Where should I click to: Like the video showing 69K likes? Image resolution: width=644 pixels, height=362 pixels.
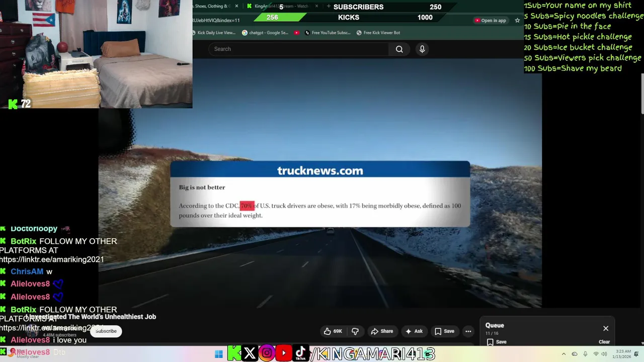pyautogui.click(x=334, y=331)
